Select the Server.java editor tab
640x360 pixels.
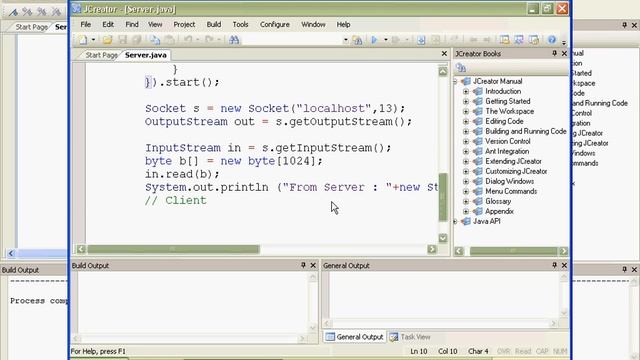[146, 55]
